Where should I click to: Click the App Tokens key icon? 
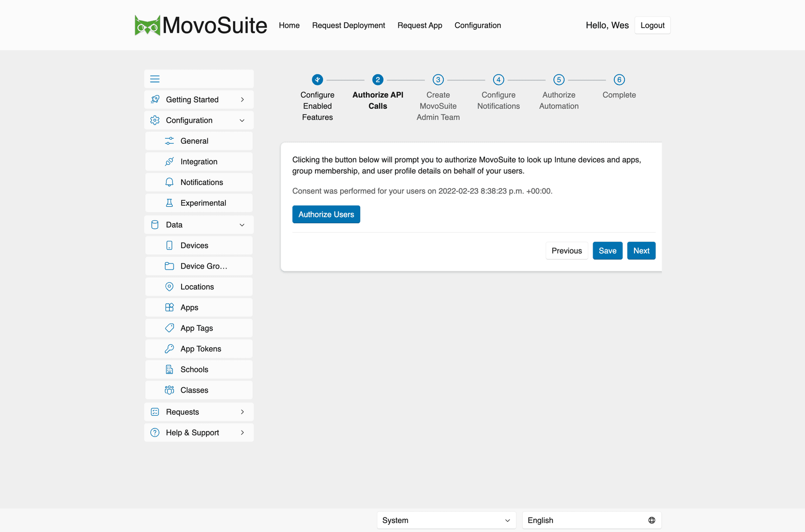[x=170, y=348]
